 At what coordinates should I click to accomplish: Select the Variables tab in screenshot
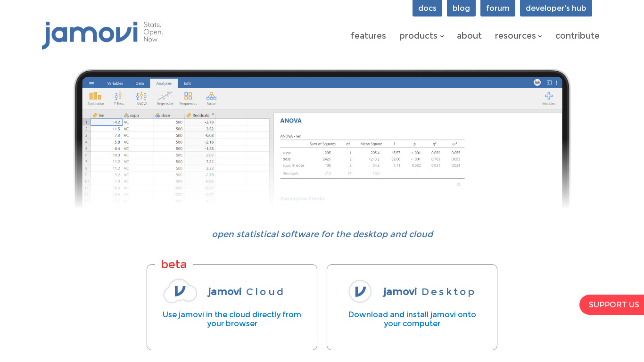click(115, 83)
